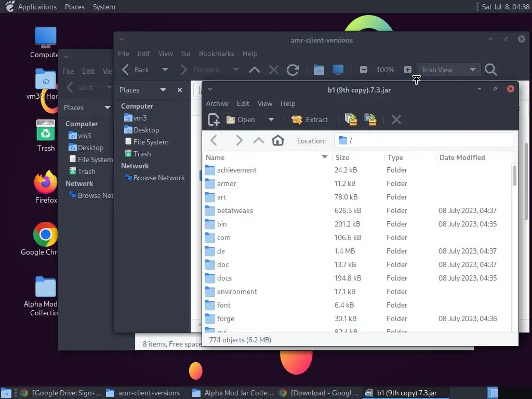Select the forge folder row
532x399 pixels.
click(357, 318)
